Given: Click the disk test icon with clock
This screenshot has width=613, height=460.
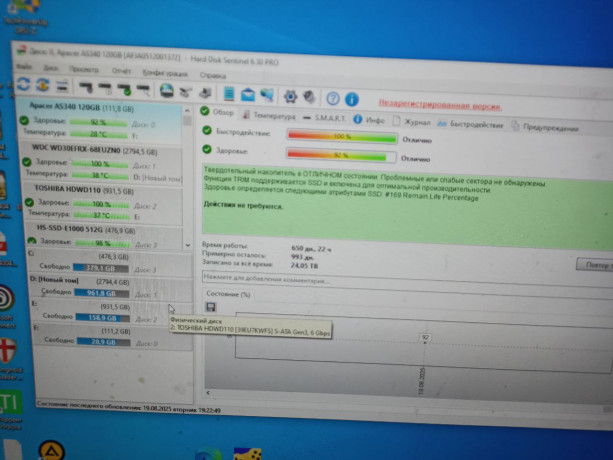Looking at the screenshot, I should pos(105,89).
